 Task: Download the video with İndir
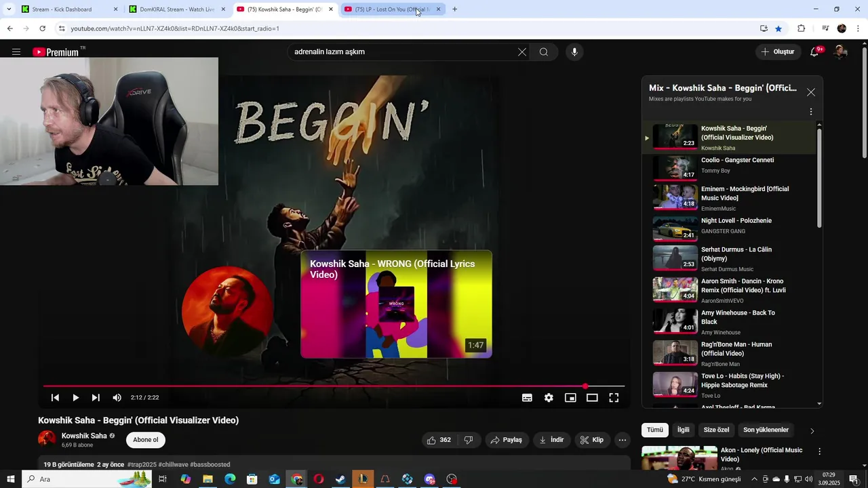click(x=552, y=440)
